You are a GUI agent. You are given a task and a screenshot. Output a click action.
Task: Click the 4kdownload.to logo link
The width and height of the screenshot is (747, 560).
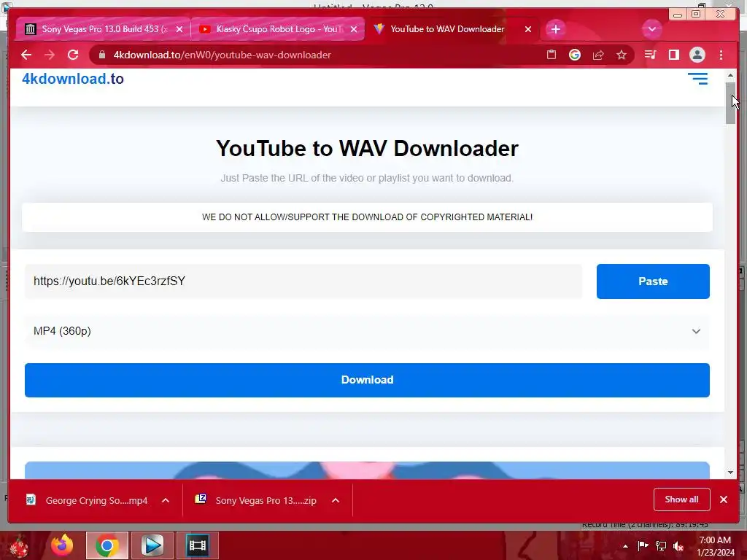tap(73, 79)
